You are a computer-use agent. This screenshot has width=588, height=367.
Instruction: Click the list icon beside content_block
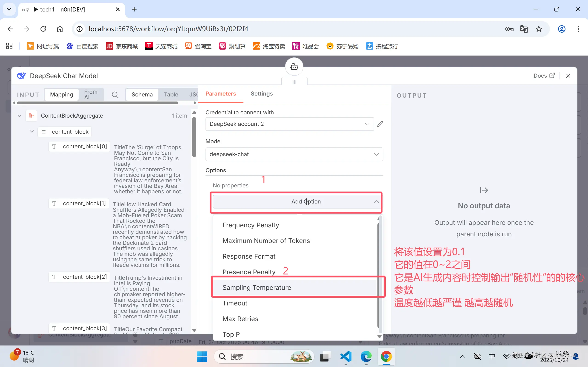[x=43, y=132]
